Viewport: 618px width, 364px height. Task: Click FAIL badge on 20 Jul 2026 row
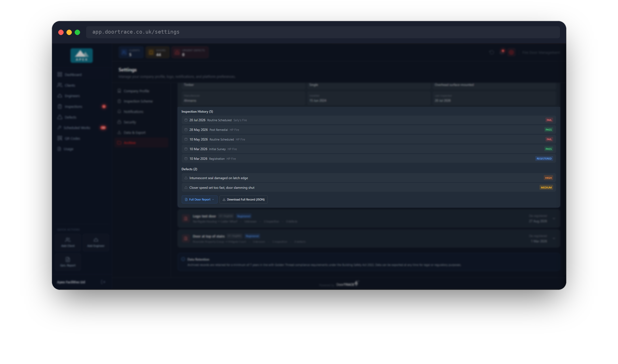tap(549, 120)
